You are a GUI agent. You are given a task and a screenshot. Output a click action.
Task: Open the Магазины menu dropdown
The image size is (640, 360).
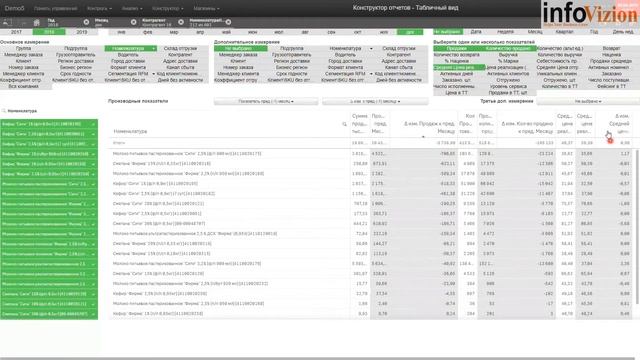pos(206,8)
